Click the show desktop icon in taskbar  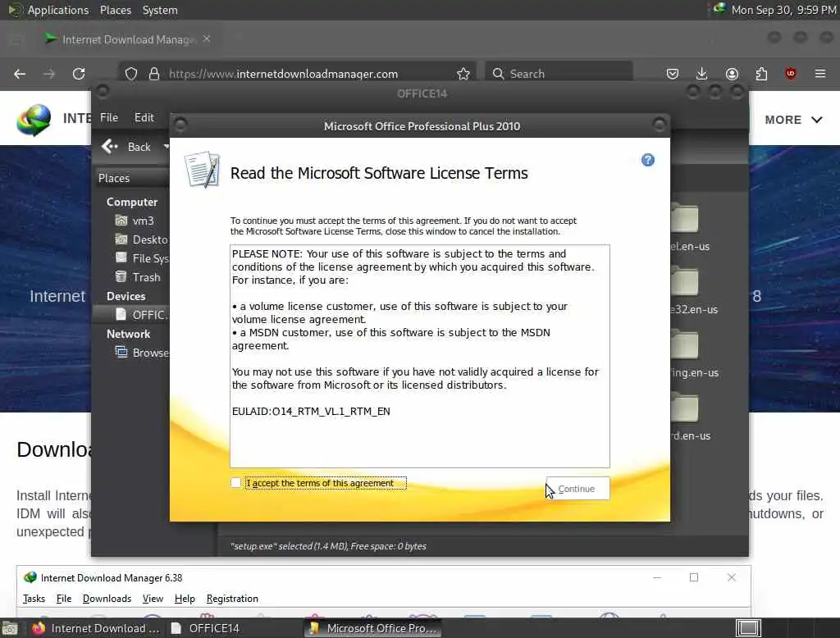click(x=10, y=628)
